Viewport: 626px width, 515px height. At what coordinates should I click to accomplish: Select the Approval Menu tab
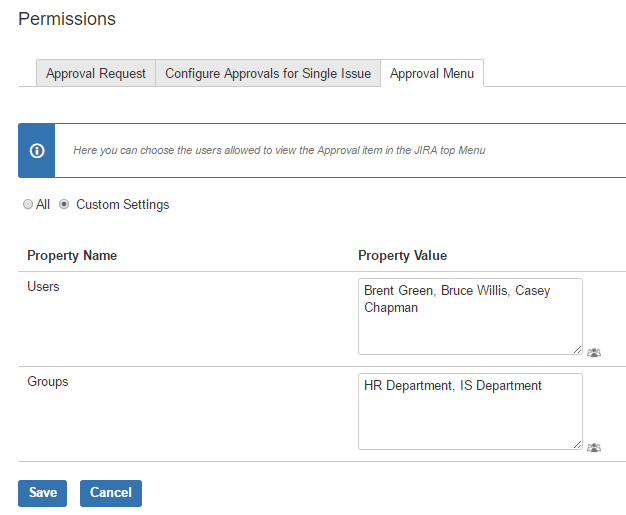pos(432,73)
